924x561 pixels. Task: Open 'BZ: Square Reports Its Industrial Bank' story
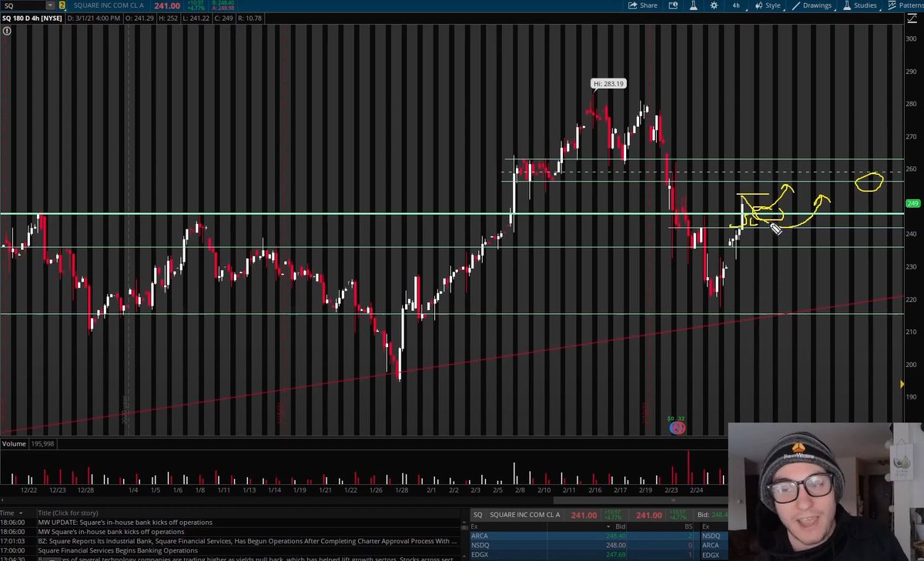click(x=246, y=541)
